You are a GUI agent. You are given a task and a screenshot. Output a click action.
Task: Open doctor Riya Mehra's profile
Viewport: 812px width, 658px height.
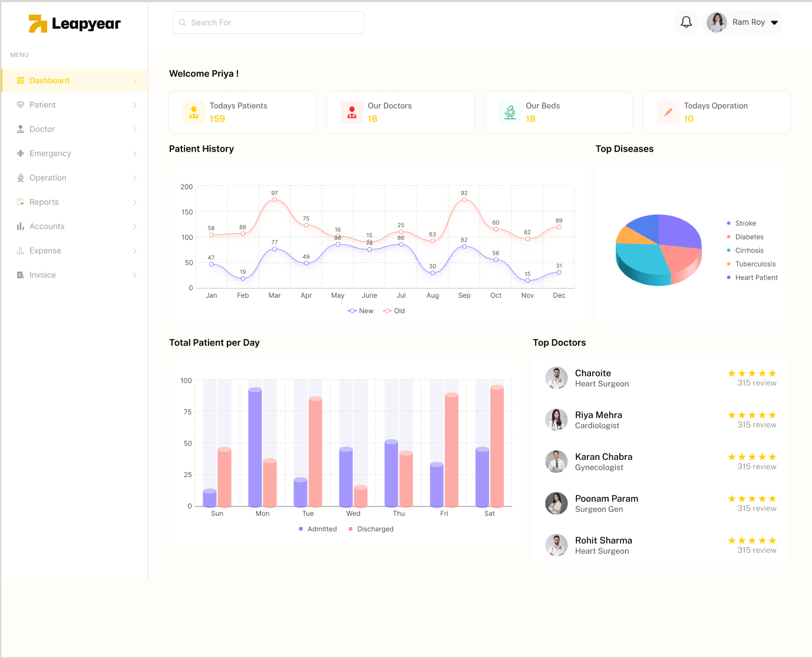(x=598, y=414)
